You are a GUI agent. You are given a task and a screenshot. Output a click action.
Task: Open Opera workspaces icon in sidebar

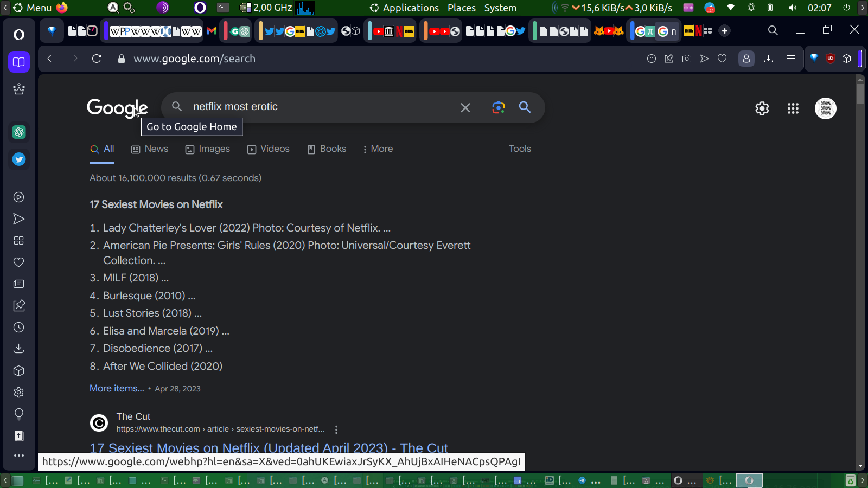click(x=19, y=62)
